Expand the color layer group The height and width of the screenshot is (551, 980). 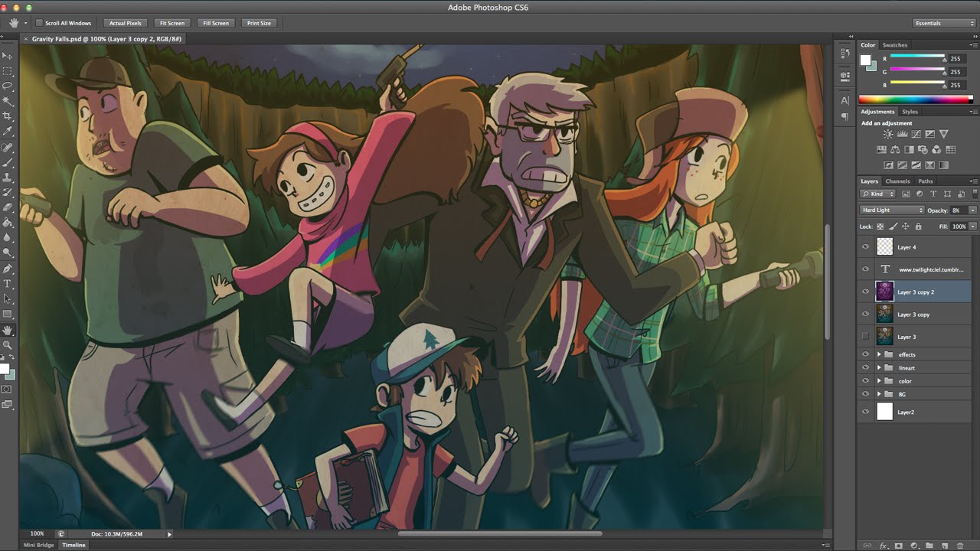pyautogui.click(x=879, y=380)
